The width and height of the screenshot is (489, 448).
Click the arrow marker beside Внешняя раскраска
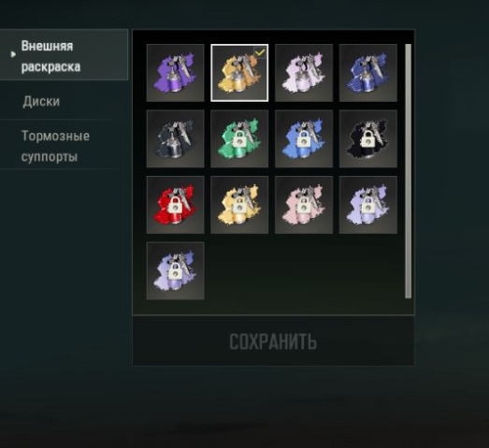click(x=13, y=54)
